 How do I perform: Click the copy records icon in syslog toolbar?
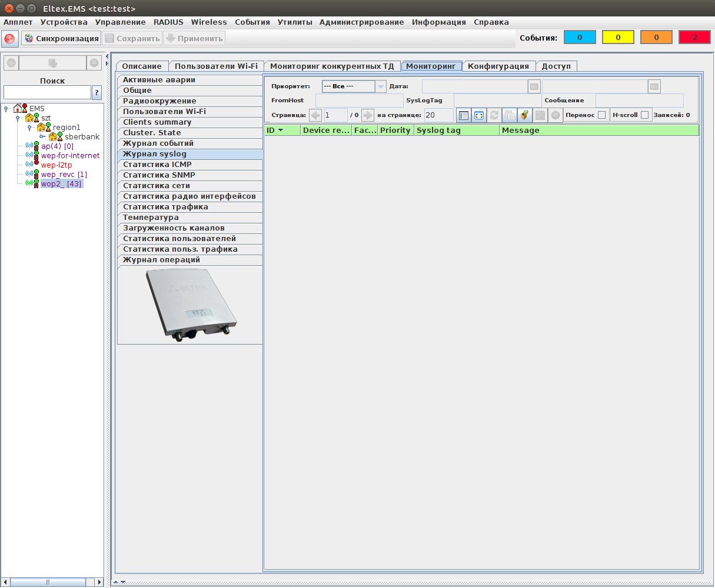pyautogui.click(x=510, y=115)
